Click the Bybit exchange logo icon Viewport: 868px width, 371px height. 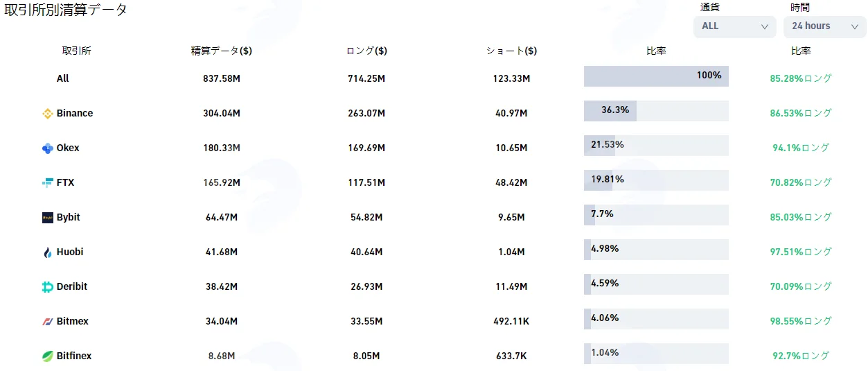click(48, 218)
